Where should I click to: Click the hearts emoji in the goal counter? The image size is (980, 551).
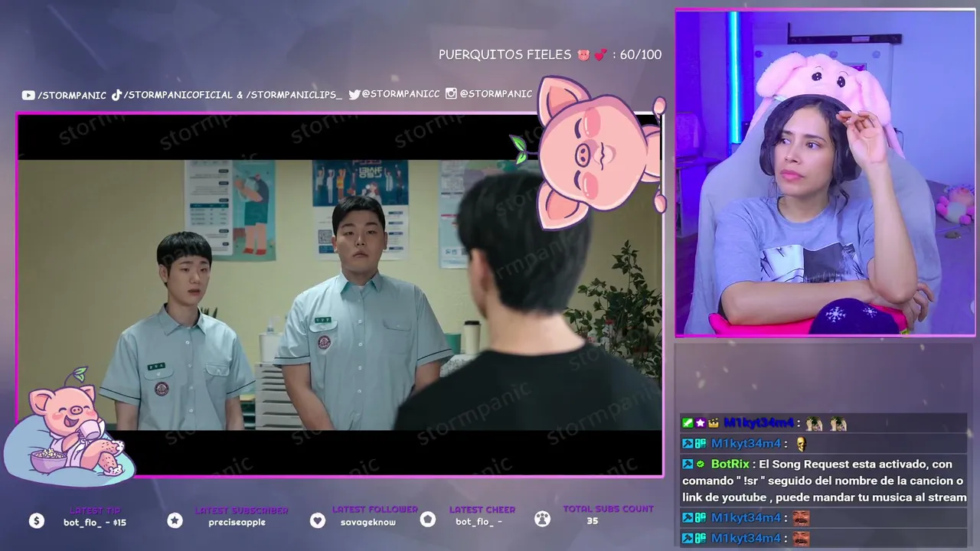601,55
